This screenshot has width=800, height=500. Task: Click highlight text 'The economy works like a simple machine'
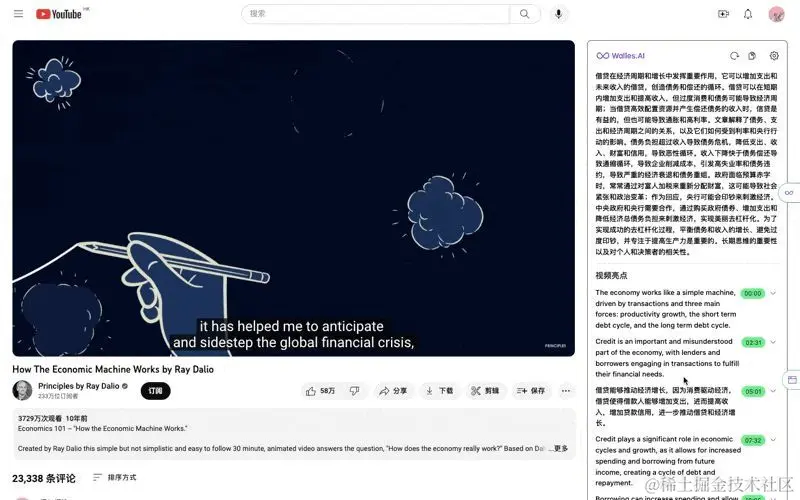pos(665,292)
